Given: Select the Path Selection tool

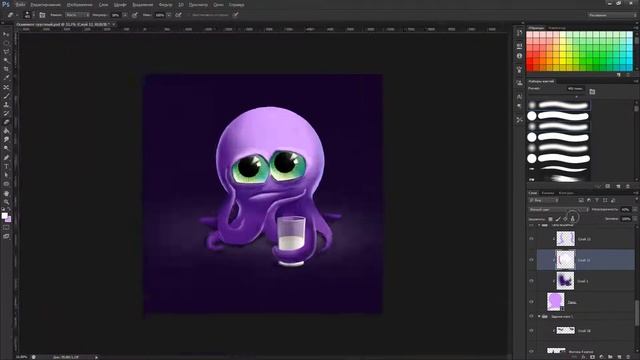Looking at the screenshot, I should [x=6, y=175].
